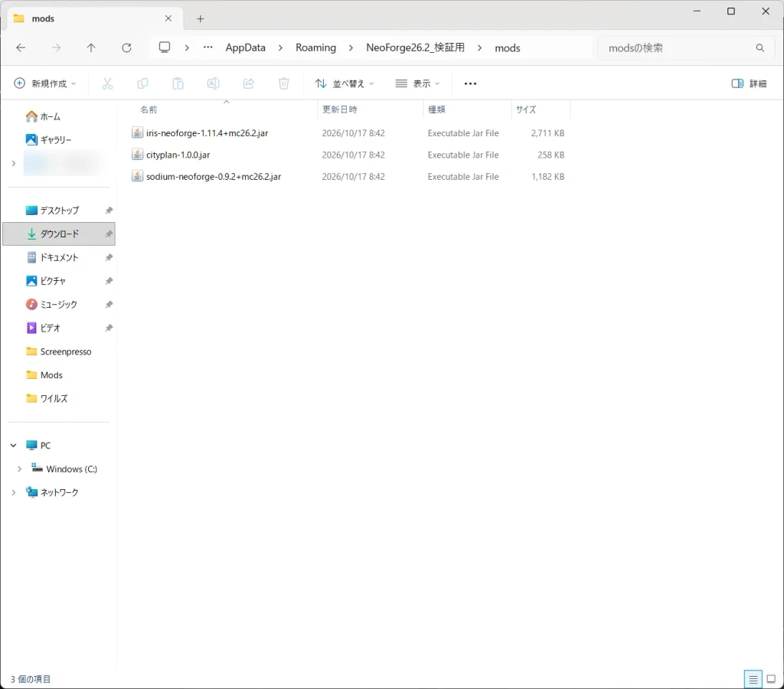This screenshot has width=784, height=689.
Task: Select sodium-neoforge-0.9.2+mc26.2.jar filename
Action: [x=214, y=176]
